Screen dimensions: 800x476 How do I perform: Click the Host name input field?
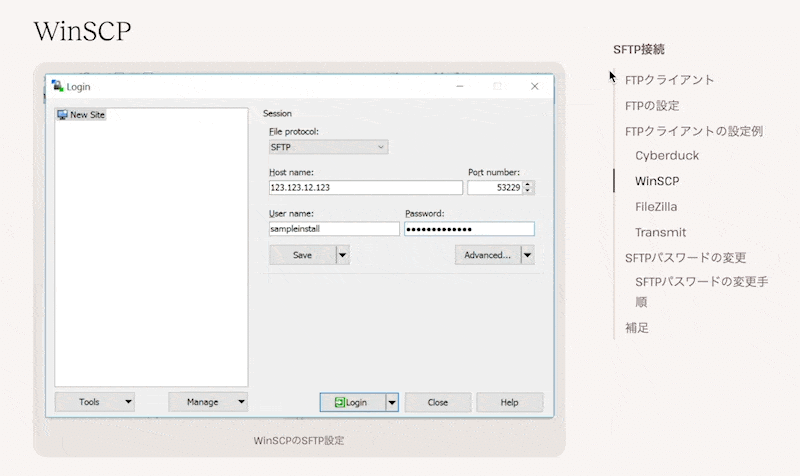point(365,187)
